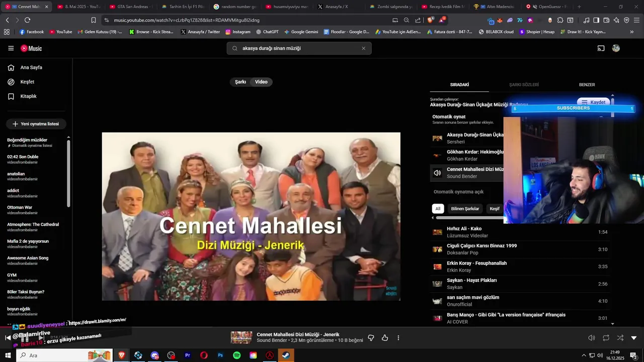Select the ŞARKI SÖZLERİ tab
The image size is (644, 362).
tap(524, 85)
